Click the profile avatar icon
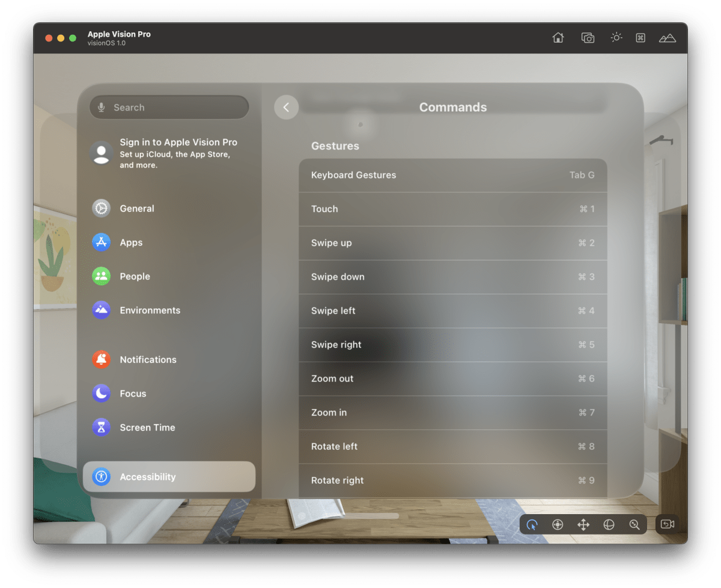This screenshot has height=588, width=721. coord(102,153)
